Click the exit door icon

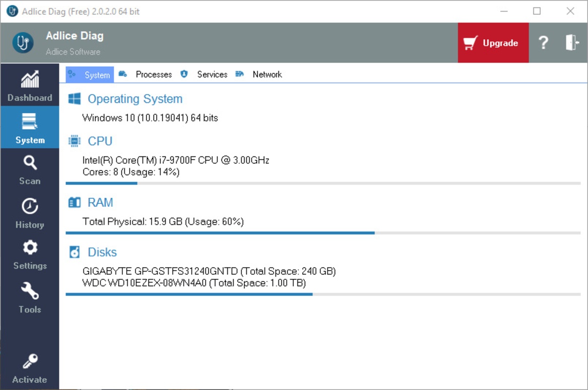point(572,42)
